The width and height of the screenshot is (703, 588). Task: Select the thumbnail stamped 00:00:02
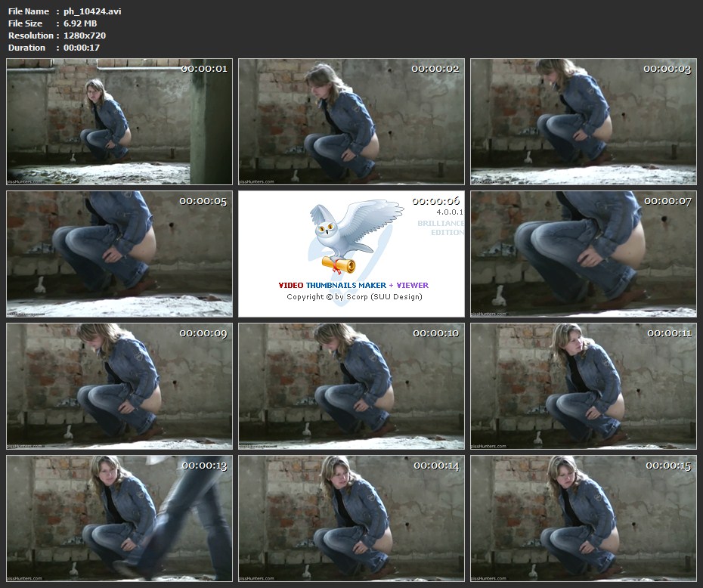point(351,122)
